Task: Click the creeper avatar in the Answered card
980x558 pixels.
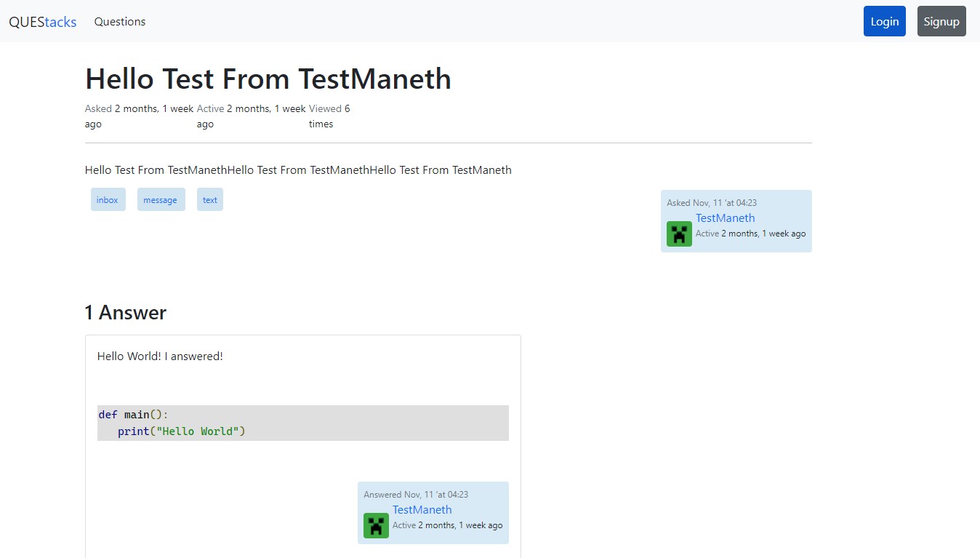Action: point(376,525)
